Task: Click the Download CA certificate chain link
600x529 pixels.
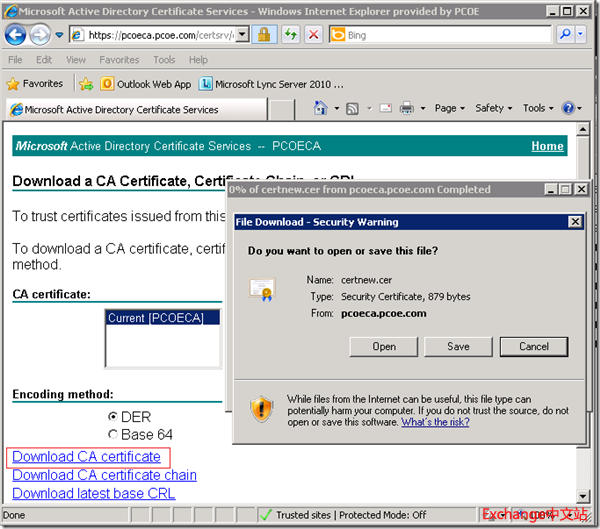Action: click(x=104, y=475)
